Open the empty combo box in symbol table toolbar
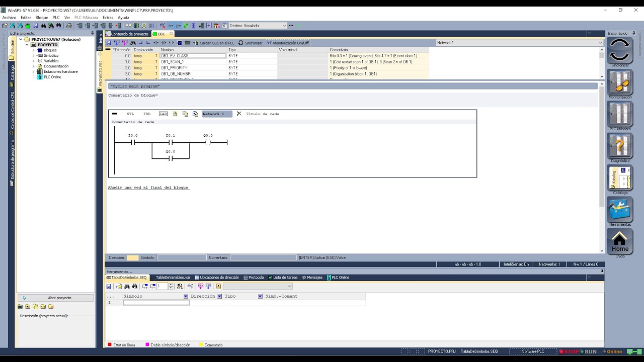Image resolution: width=644 pixels, height=362 pixels. pos(258,286)
